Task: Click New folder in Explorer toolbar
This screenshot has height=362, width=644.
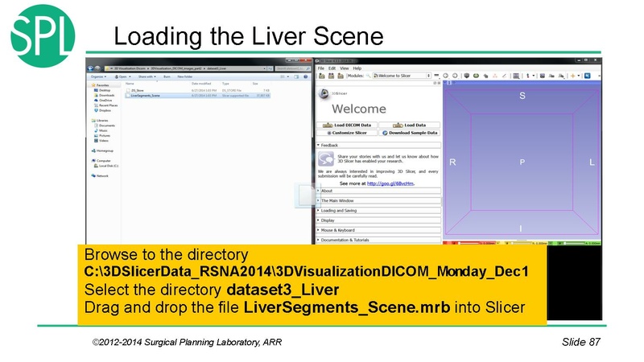Action: click(185, 76)
